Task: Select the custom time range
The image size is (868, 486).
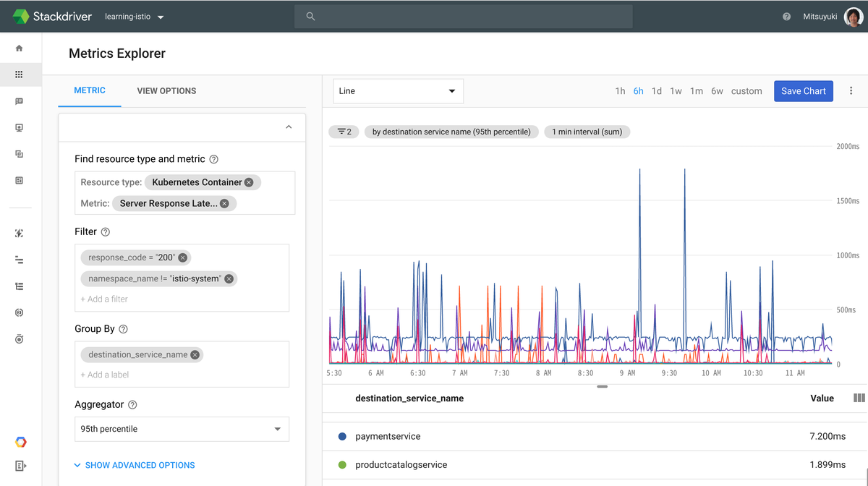Action: [746, 91]
